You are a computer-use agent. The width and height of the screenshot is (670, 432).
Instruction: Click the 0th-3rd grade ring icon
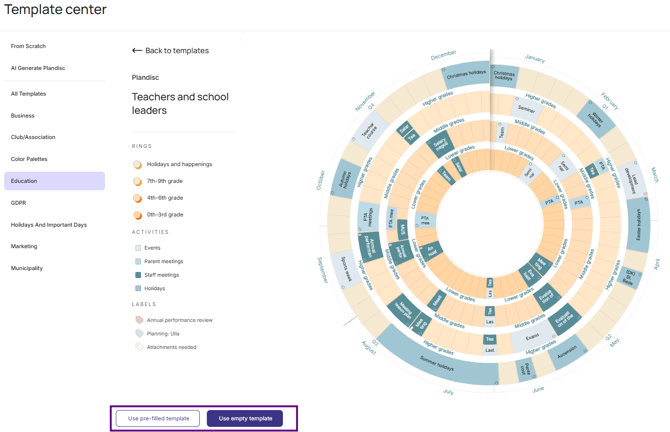(137, 215)
